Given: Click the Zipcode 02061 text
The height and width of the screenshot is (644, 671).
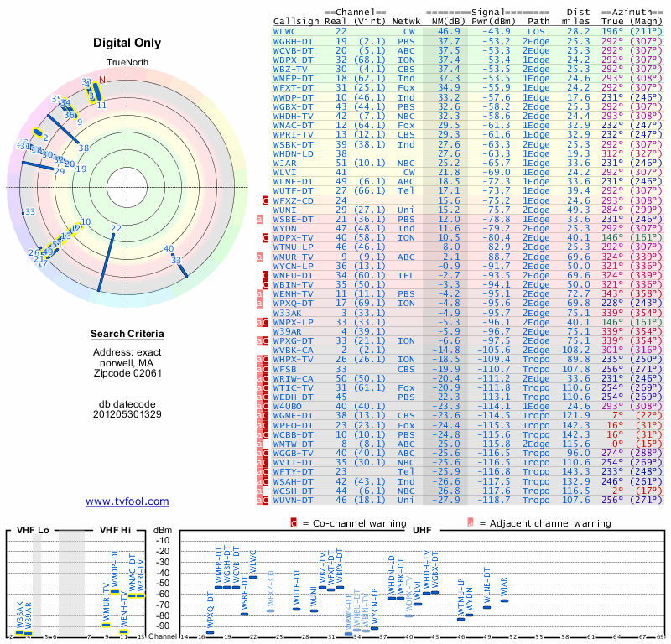Looking at the screenshot, I should tap(127, 372).
